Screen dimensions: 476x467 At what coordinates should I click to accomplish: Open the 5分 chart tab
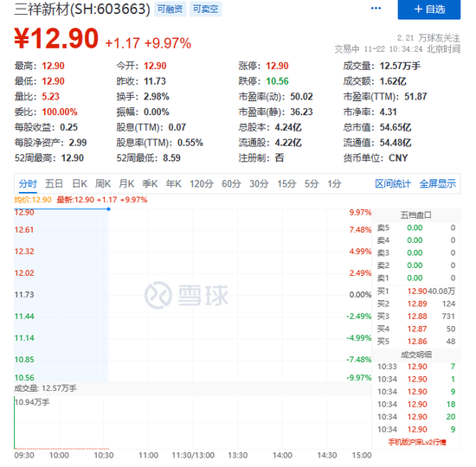312,183
